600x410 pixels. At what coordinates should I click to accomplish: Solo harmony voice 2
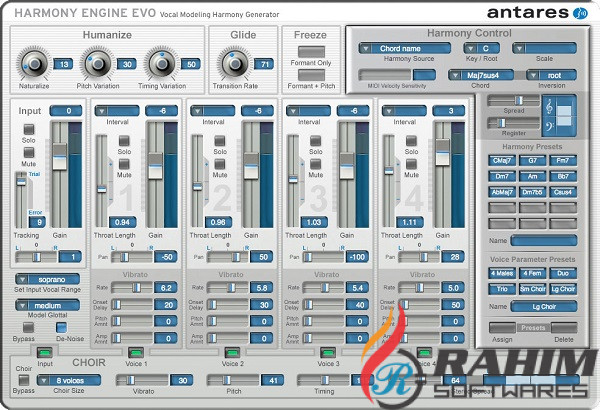pos(220,141)
